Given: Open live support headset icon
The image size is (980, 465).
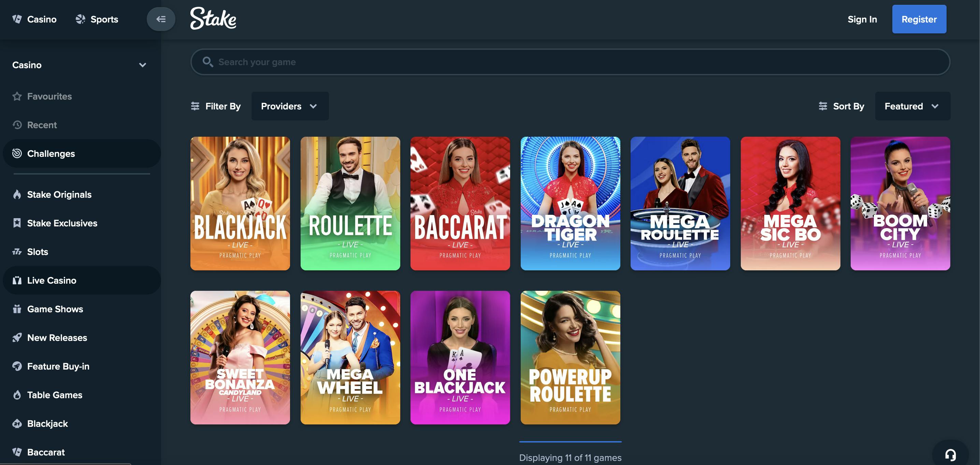Looking at the screenshot, I should click(950, 454).
